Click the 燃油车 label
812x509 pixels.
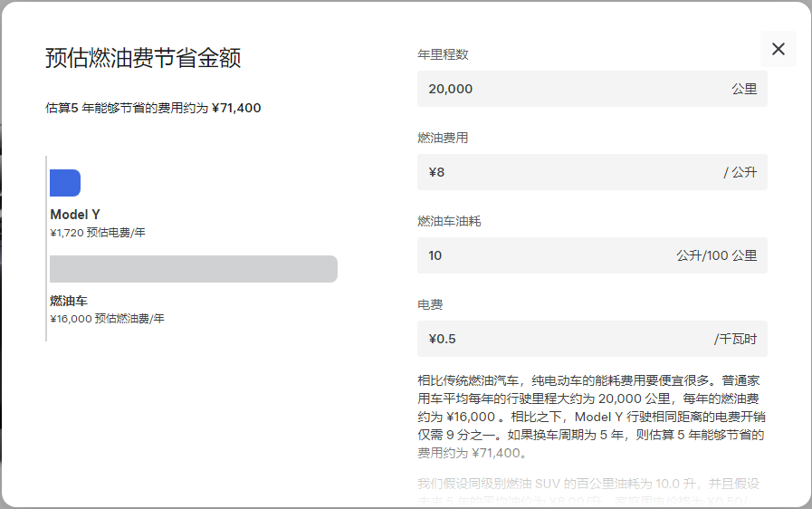[69, 301]
